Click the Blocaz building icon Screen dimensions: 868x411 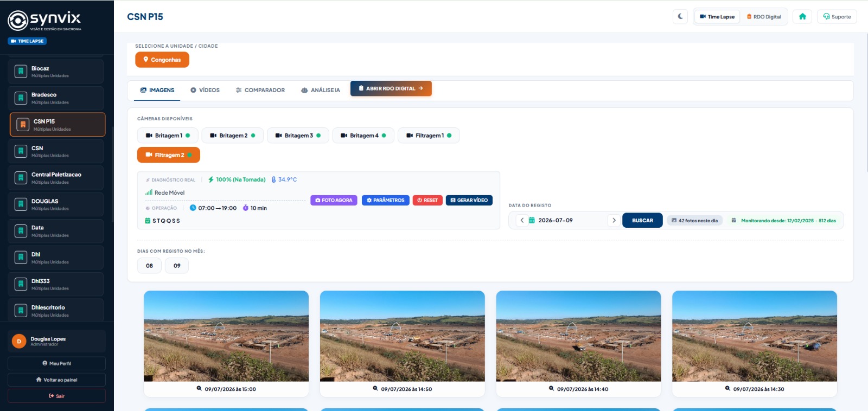click(x=21, y=72)
